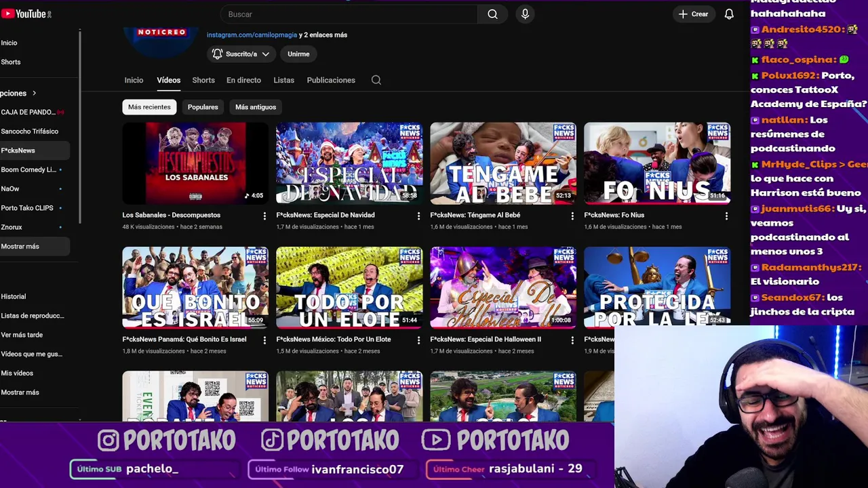
Task: Click title 'Los Sabanales - Descompuestos'
Action: pos(171,215)
